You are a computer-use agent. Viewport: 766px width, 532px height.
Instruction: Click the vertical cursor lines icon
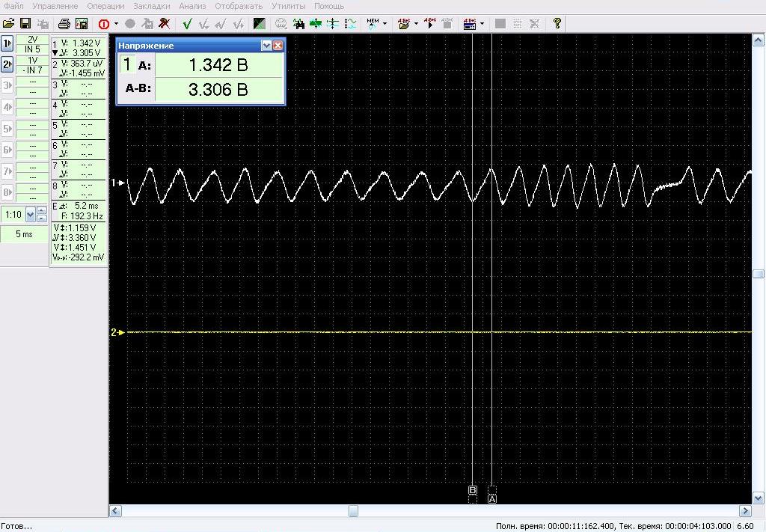pyautogui.click(x=333, y=23)
